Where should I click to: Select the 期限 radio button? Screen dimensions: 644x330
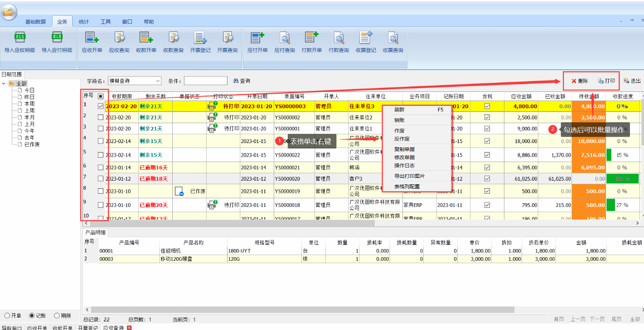(x=57, y=316)
